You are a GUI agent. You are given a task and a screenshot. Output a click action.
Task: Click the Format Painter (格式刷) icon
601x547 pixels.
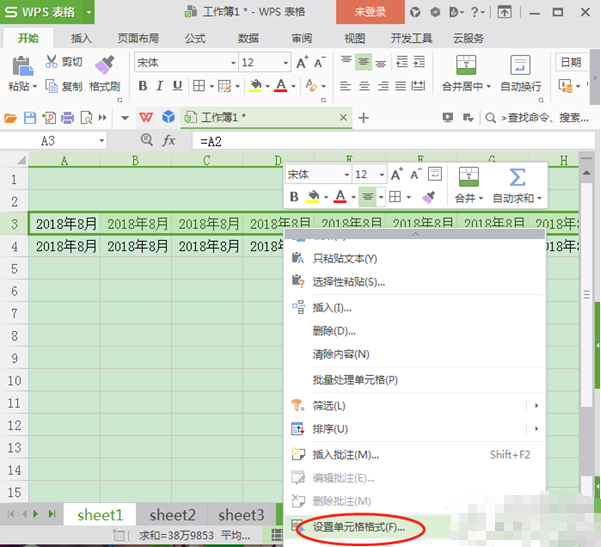(x=105, y=65)
